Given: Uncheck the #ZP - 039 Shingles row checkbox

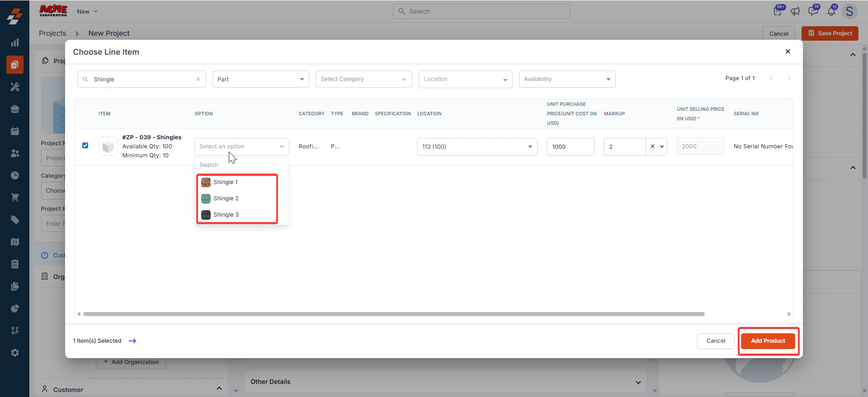Looking at the screenshot, I should click(85, 145).
